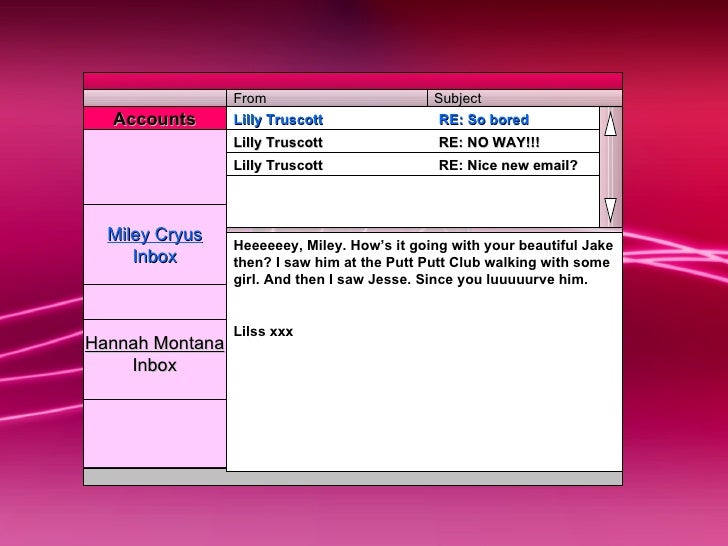Click the scroll down arrow in message list
Viewport: 728px width, 546px height.
(611, 210)
